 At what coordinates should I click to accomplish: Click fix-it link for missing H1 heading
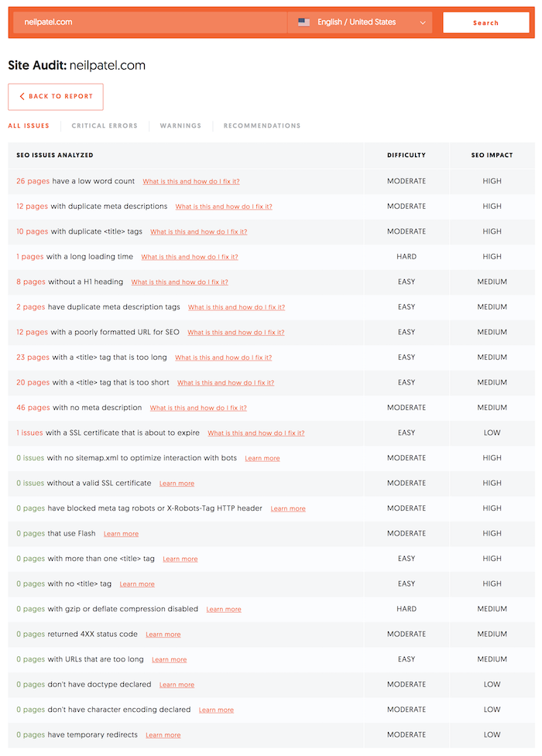pyautogui.click(x=180, y=282)
